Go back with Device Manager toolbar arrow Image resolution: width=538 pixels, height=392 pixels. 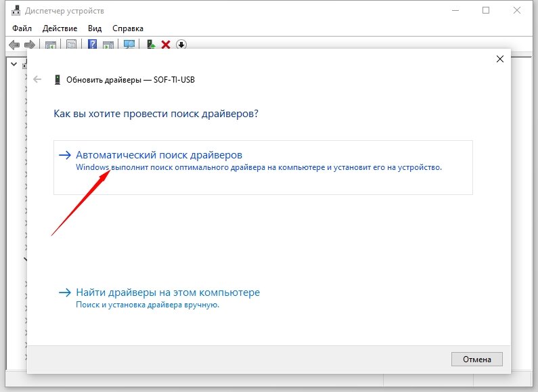14,44
